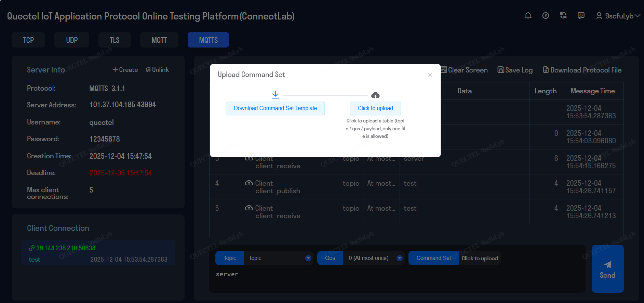Click the language switch icon in header

563,16
